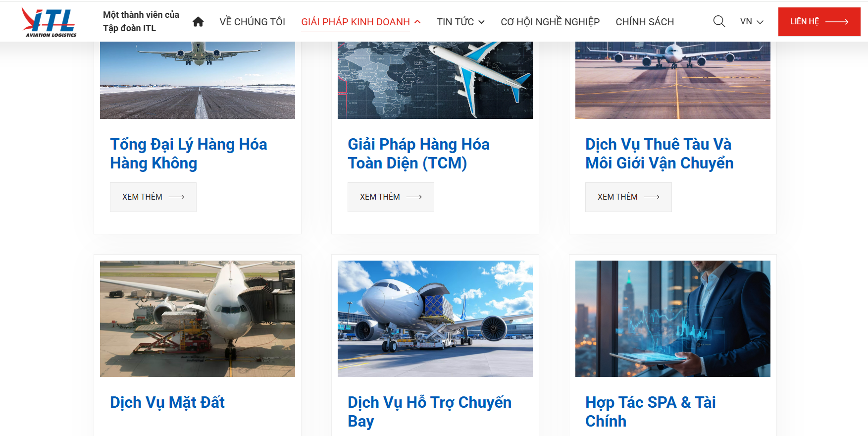The height and width of the screenshot is (436, 868).
Task: Click arrow in third XEM THÊM button
Action: [652, 197]
